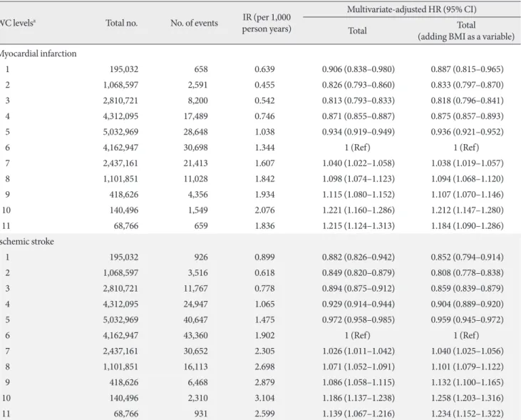
Task: Select the event count 931
Action: (x=201, y=414)
